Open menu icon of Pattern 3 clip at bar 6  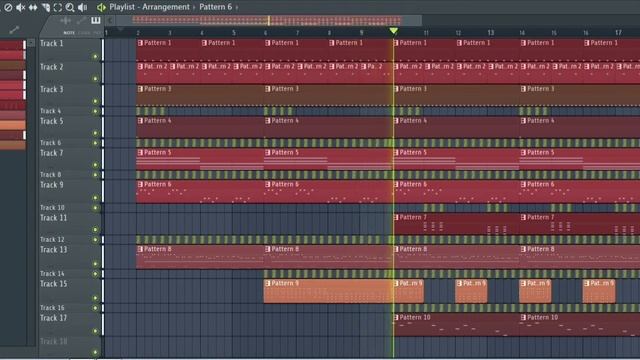tap(267, 89)
